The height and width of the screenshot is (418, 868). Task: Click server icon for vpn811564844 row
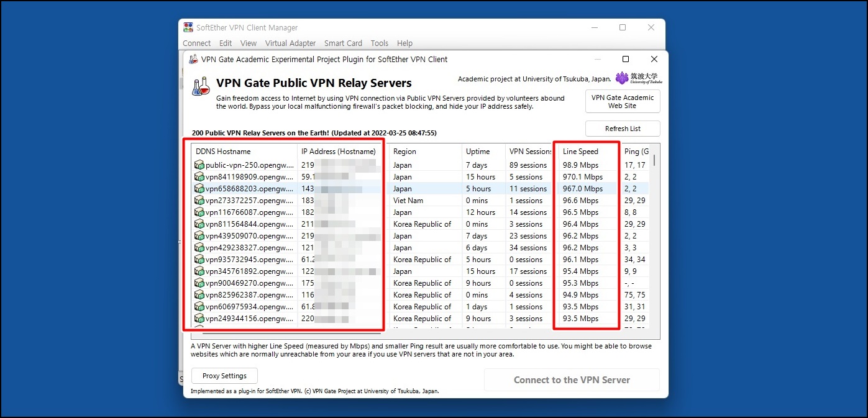(199, 224)
